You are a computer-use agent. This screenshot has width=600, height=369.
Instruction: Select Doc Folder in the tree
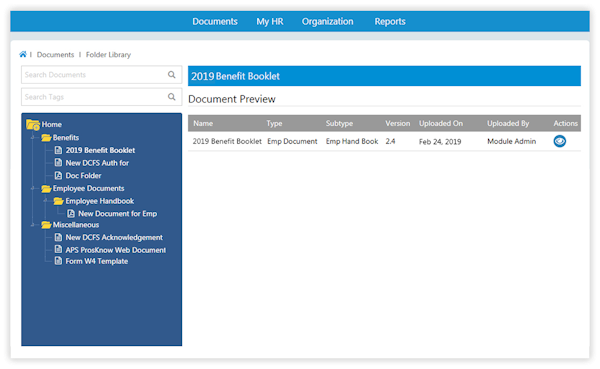(x=83, y=176)
